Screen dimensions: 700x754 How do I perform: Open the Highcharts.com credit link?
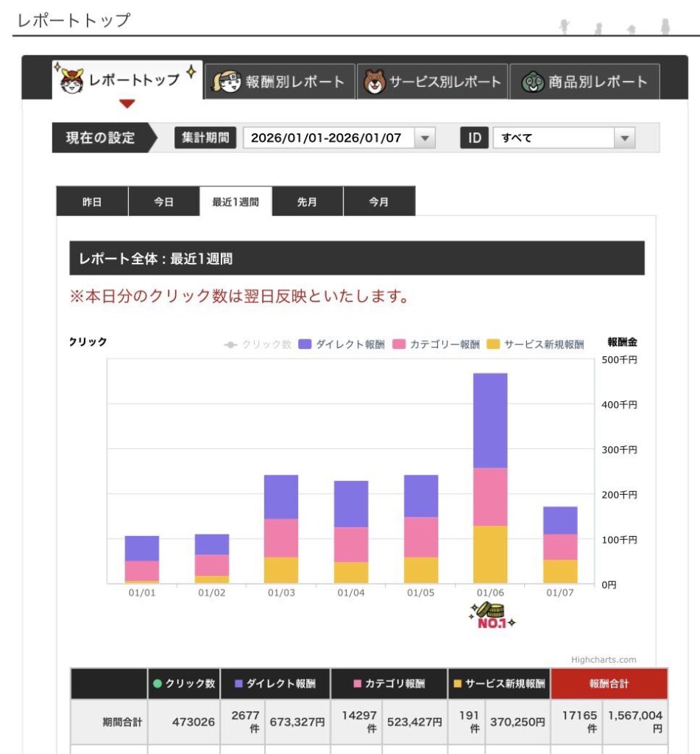pos(603,660)
